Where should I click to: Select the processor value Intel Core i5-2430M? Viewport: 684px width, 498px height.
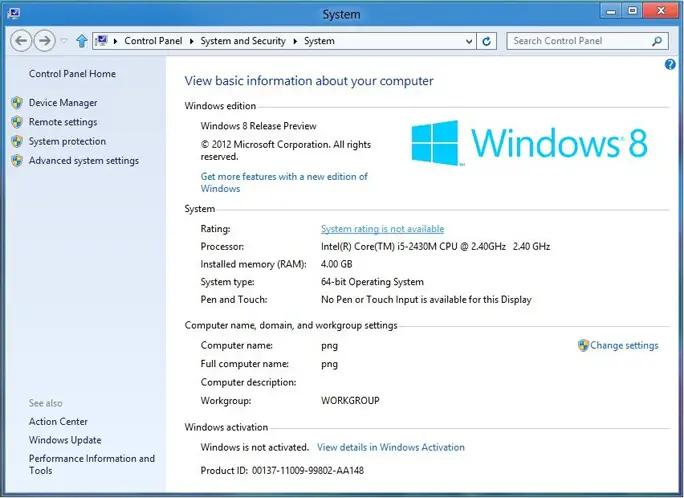point(435,247)
